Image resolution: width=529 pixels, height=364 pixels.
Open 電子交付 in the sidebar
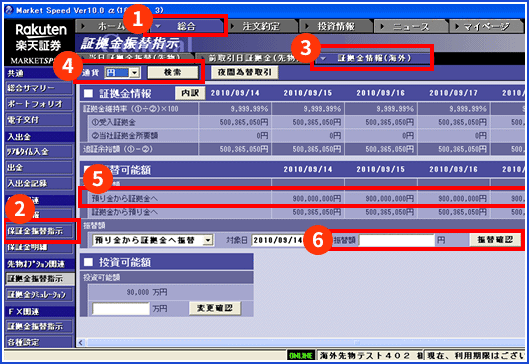[x=39, y=119]
